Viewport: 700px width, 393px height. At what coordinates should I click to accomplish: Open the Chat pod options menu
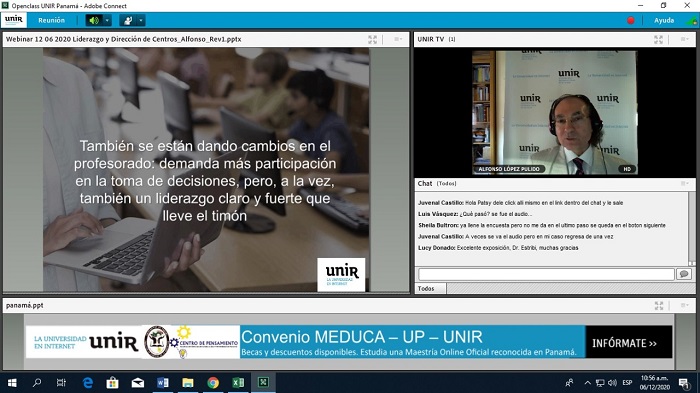point(684,184)
